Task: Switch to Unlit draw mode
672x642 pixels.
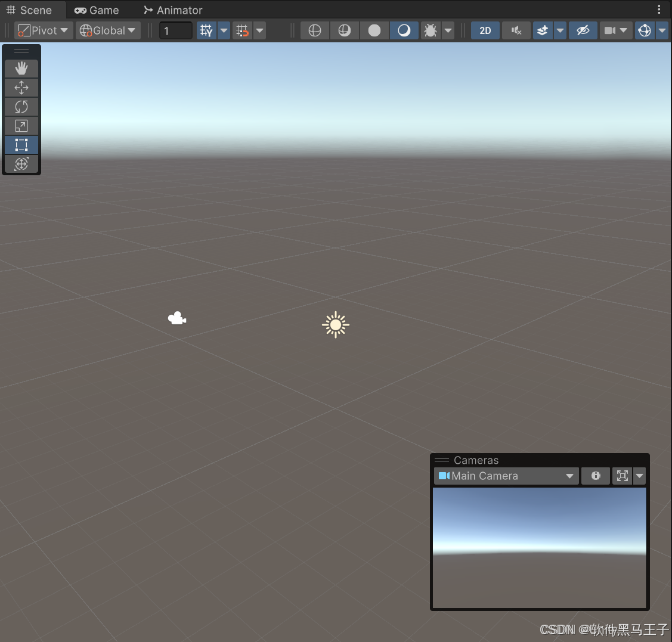Action: 374,30
